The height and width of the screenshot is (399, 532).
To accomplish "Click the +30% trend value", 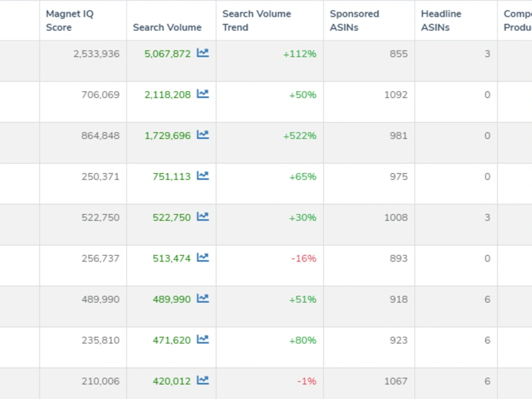I will [x=303, y=218].
